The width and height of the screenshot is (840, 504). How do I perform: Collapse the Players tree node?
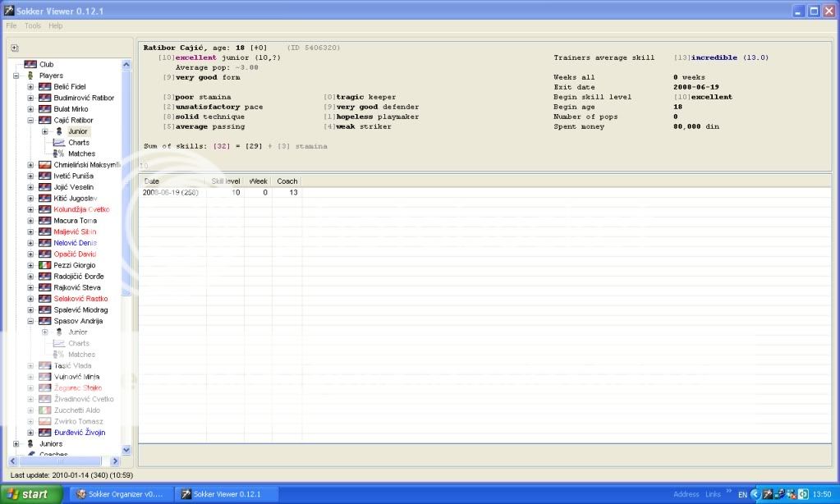pos(16,76)
